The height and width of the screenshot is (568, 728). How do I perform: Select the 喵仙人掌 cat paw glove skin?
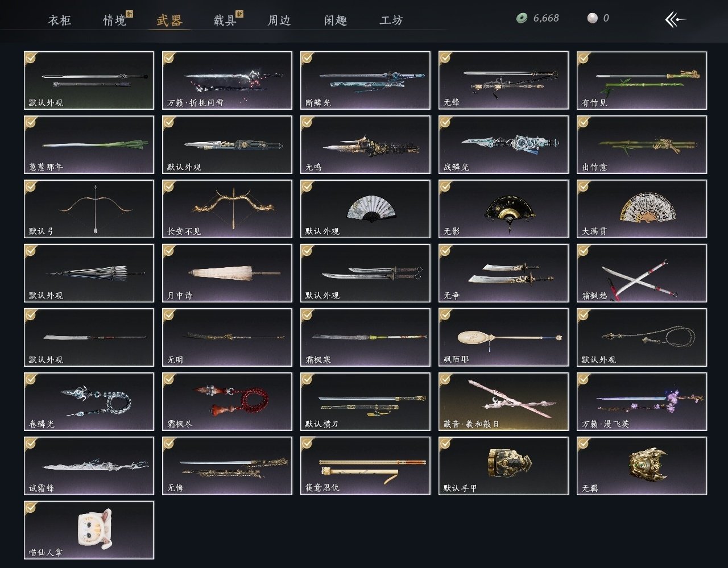pos(89,530)
